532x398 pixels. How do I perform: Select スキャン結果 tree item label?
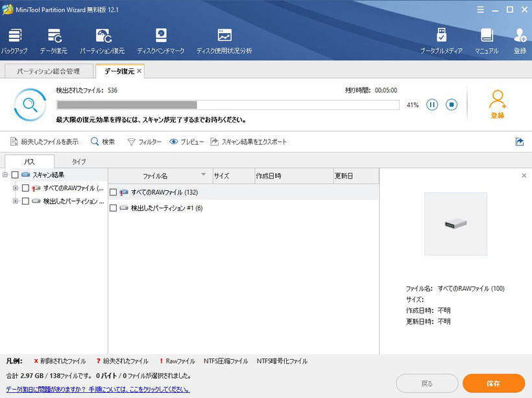[49, 175]
